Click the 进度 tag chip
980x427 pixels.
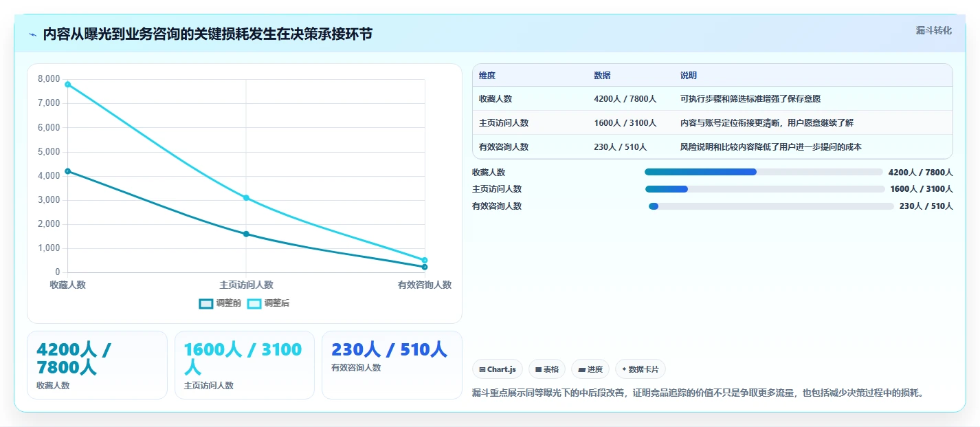(590, 369)
